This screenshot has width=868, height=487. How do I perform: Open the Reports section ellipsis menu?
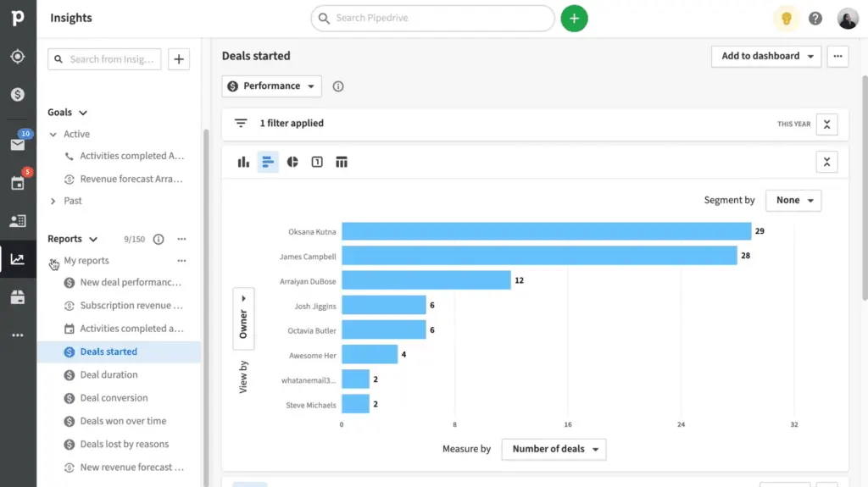click(x=181, y=239)
